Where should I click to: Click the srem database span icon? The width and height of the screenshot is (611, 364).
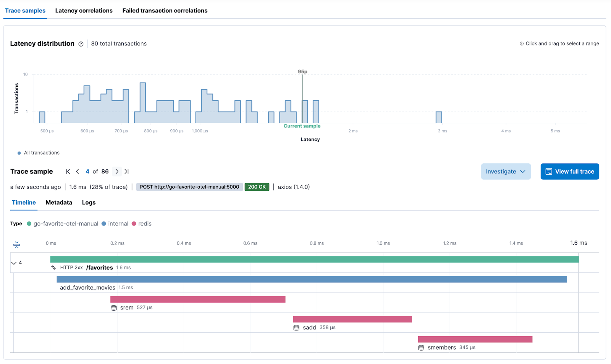[114, 308]
